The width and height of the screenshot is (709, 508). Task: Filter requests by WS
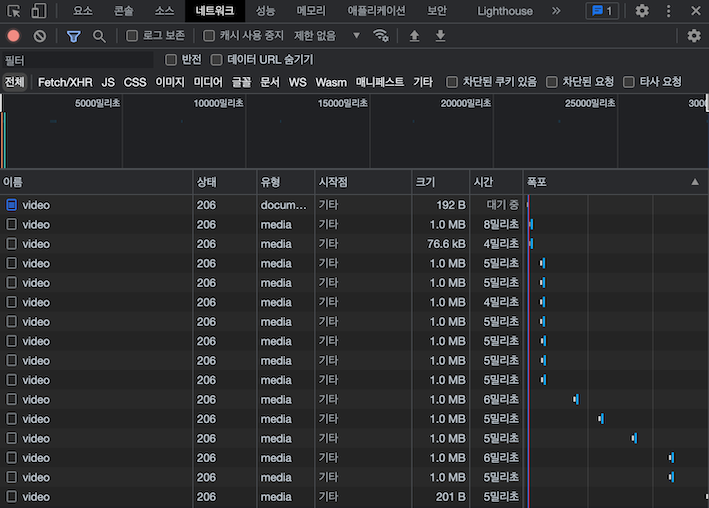tap(298, 82)
